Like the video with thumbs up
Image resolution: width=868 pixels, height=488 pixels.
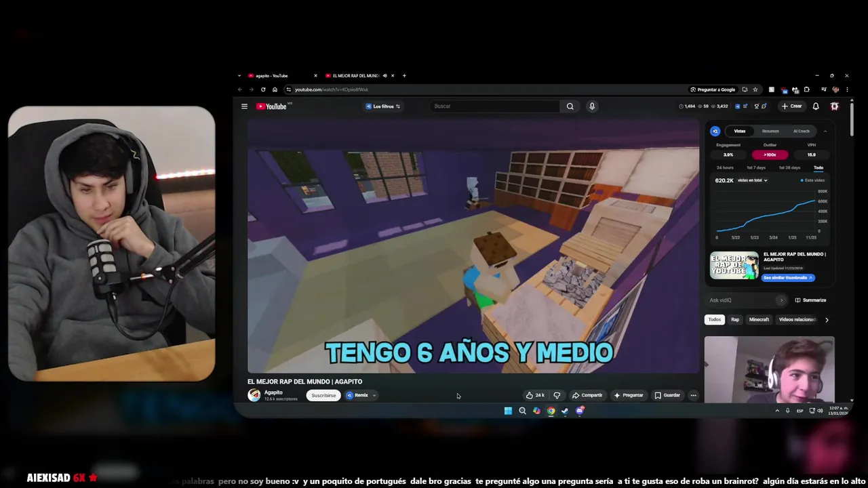(535, 395)
